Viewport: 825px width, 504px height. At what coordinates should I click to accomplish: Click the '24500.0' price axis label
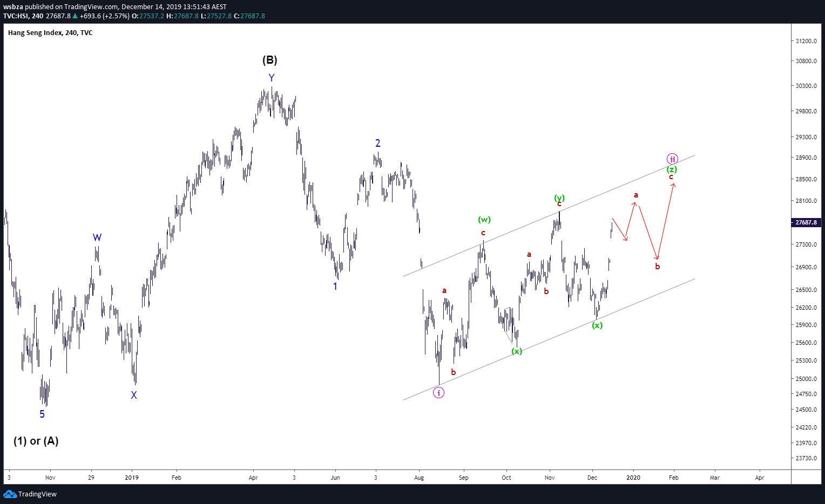pyautogui.click(x=806, y=410)
